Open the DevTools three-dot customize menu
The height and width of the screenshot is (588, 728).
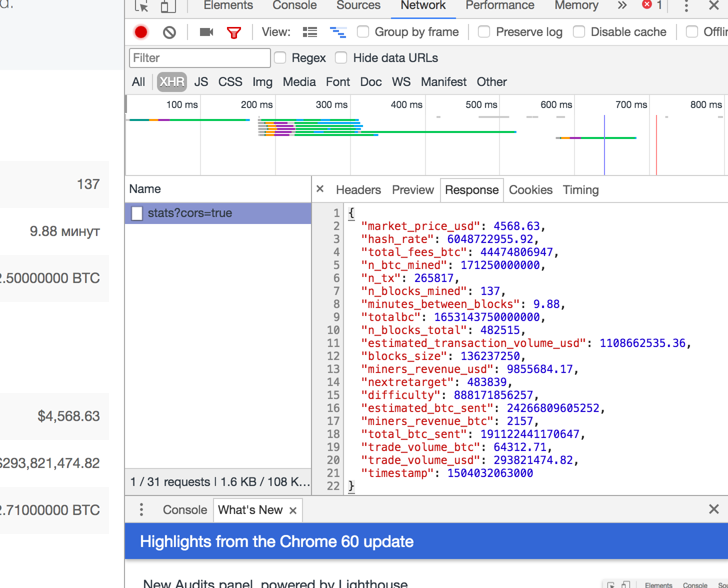(x=686, y=6)
